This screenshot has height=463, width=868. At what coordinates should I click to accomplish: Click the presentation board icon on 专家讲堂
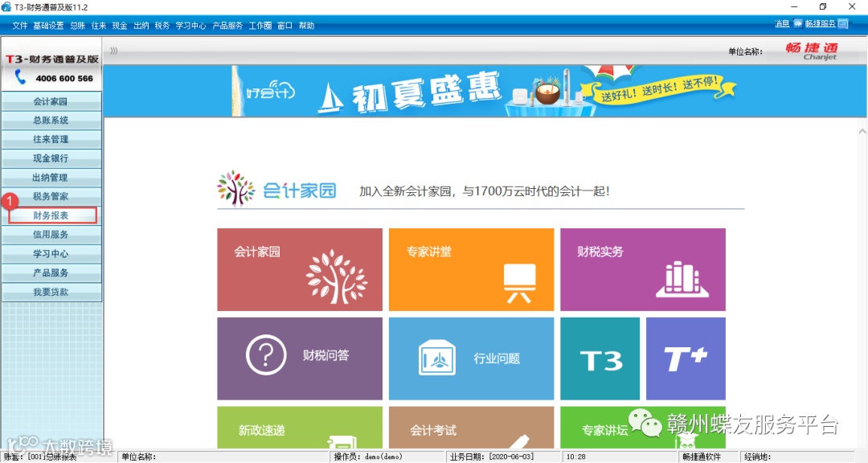pos(519,283)
